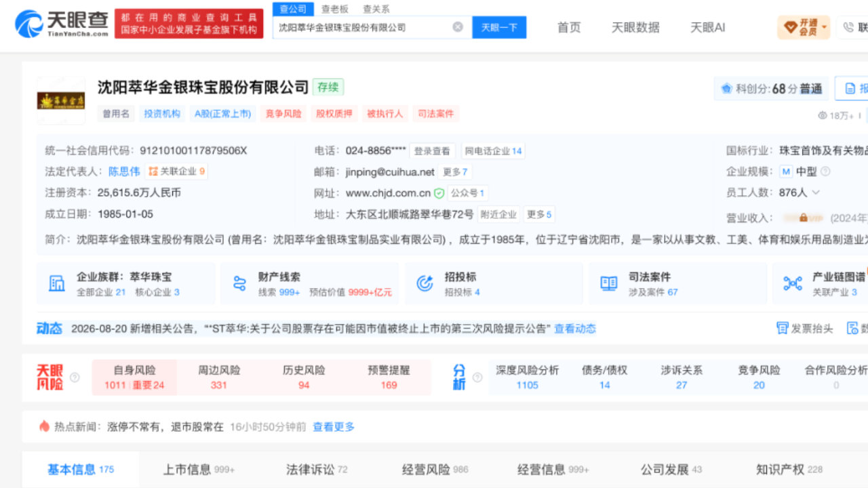Click the 司法案件 red tag
This screenshot has height=488, width=868.
pyautogui.click(x=436, y=113)
